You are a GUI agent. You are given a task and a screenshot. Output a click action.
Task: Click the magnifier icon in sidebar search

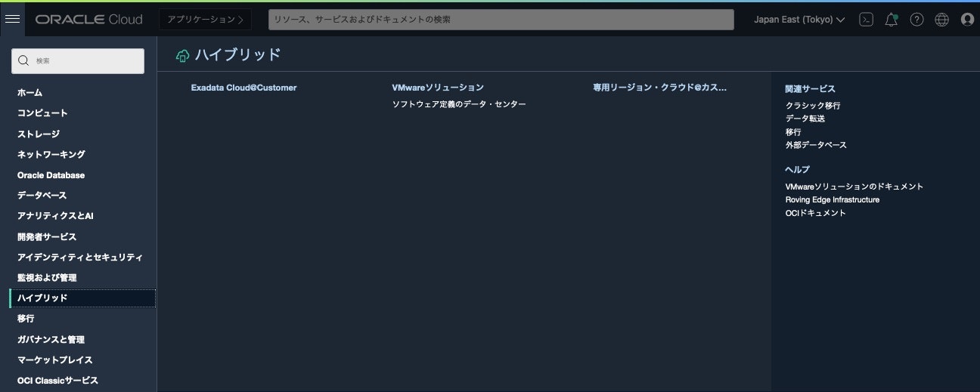click(23, 61)
